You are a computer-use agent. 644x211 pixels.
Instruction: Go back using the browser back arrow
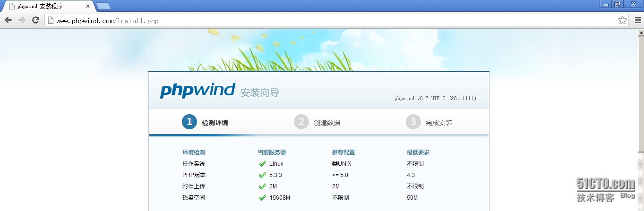coord(8,20)
